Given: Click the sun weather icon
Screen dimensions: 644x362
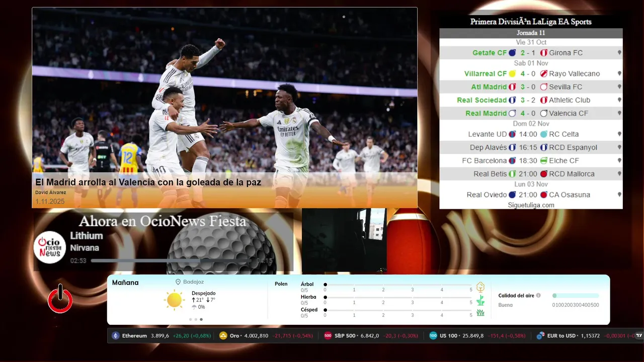Looking at the screenshot, I should 174,300.
